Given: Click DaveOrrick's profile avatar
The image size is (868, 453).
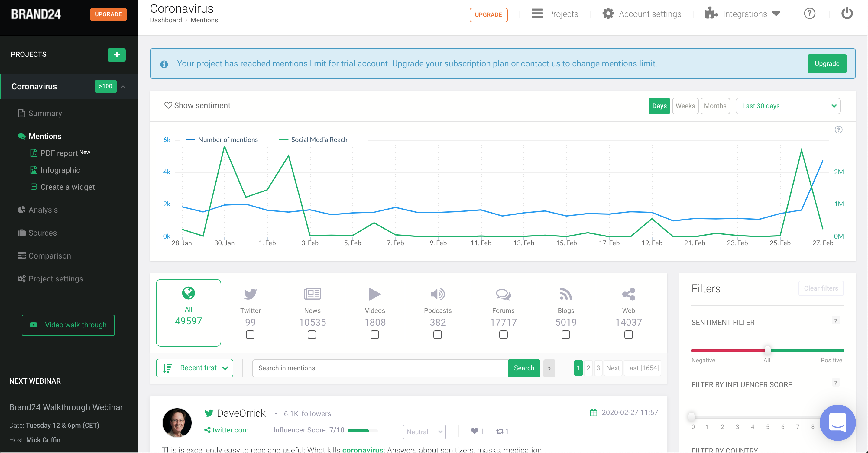Looking at the screenshot, I should pos(177,423).
